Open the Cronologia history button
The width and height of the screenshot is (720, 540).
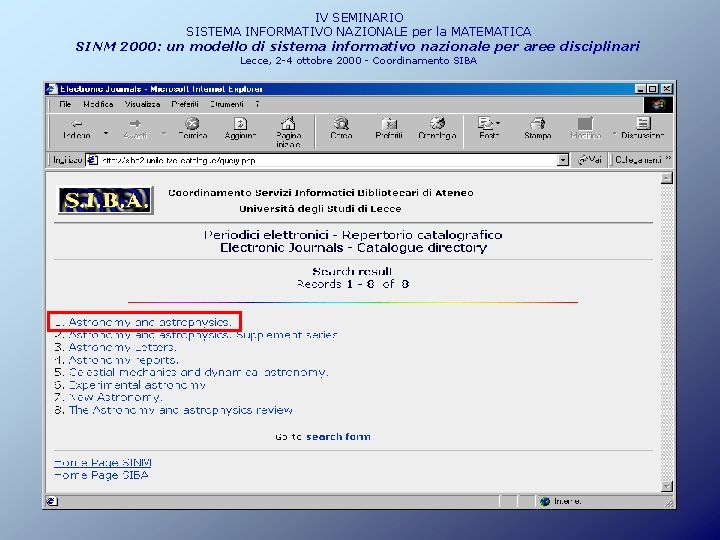tap(437, 129)
